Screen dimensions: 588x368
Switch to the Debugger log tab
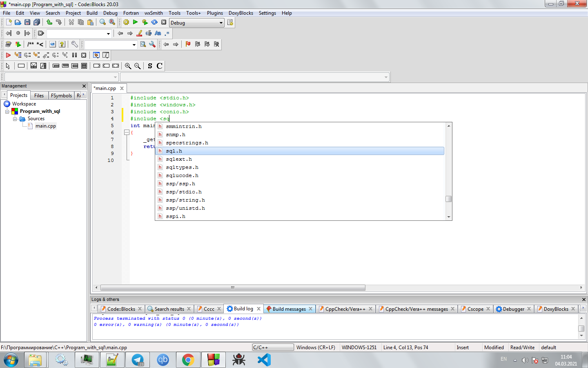(x=513, y=309)
